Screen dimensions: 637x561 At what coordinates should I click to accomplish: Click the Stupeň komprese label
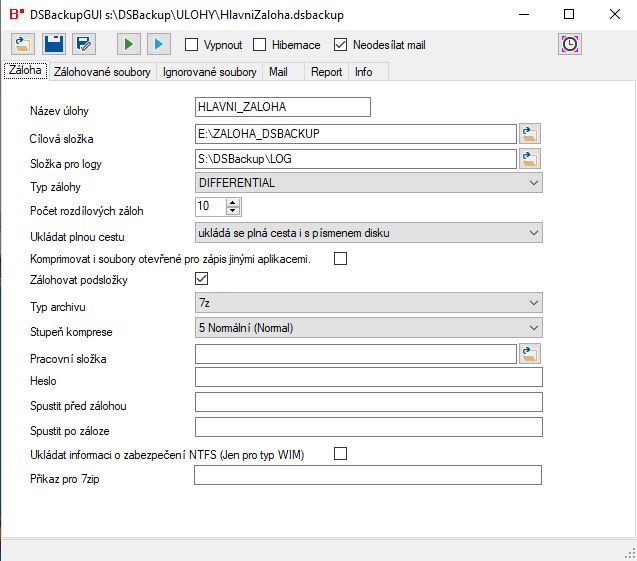pos(71,332)
